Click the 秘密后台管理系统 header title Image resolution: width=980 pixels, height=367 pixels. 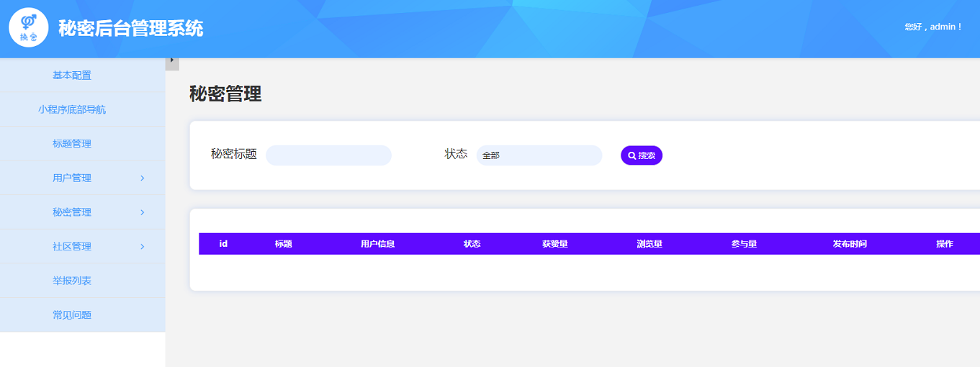[x=131, y=29]
